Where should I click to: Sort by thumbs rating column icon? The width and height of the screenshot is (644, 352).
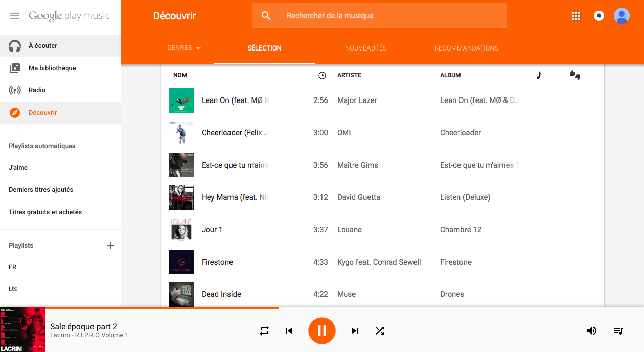[575, 75]
